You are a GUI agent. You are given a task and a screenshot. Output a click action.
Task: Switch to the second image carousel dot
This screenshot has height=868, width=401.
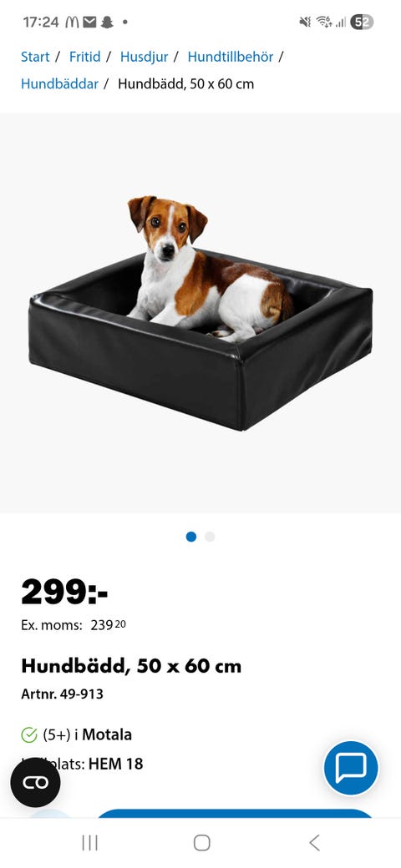point(210,537)
